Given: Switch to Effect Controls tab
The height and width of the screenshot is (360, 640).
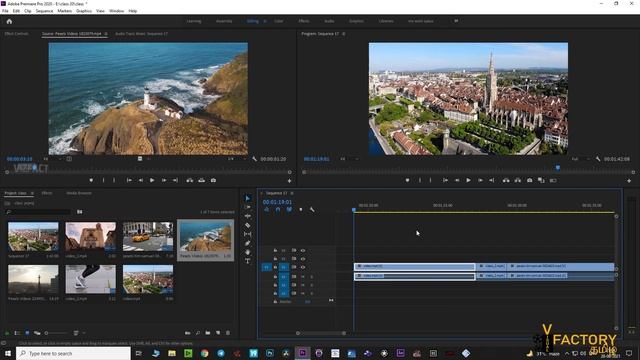Looking at the screenshot, I should [x=16, y=34].
